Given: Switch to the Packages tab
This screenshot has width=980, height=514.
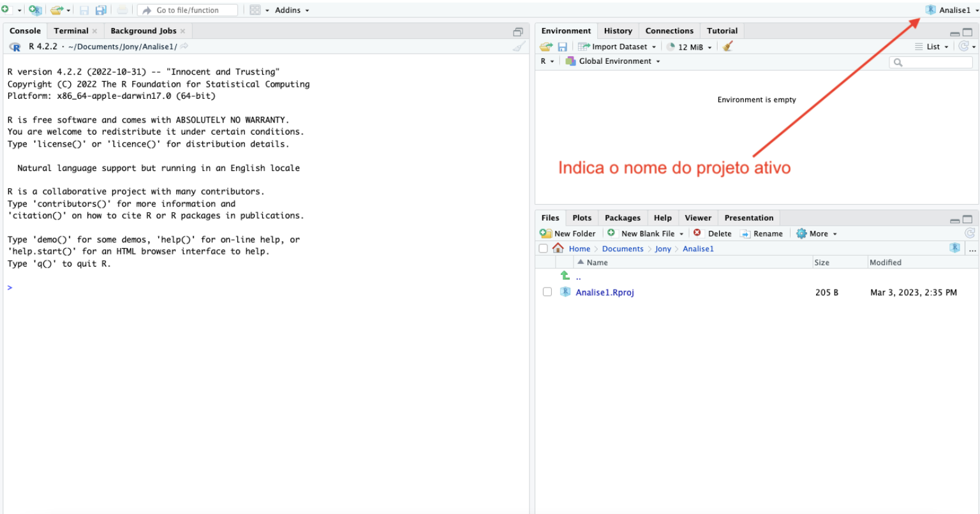Looking at the screenshot, I should coord(622,217).
